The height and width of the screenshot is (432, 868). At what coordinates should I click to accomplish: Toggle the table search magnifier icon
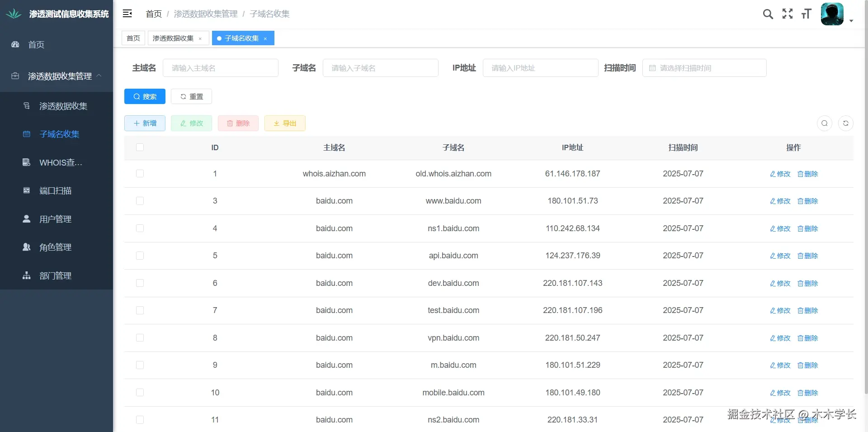(x=825, y=123)
